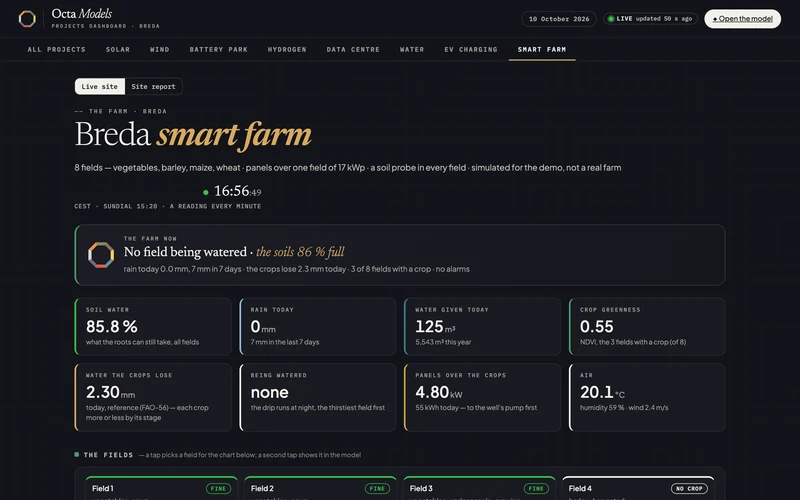Click the Being Watered none card
800x500 pixels.
click(x=318, y=397)
